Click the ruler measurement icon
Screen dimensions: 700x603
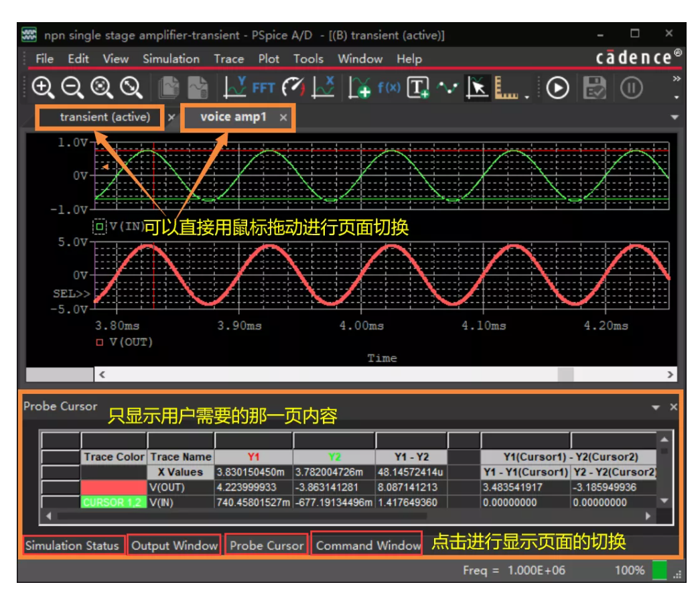506,87
